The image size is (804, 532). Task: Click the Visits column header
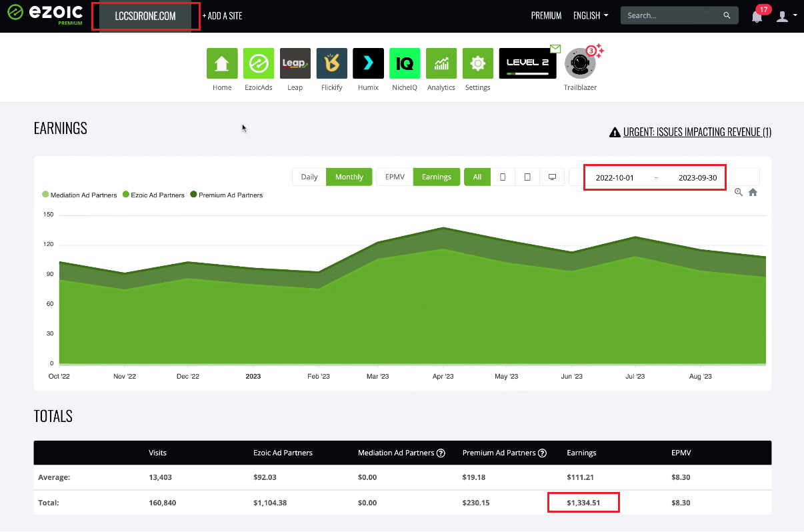(158, 453)
